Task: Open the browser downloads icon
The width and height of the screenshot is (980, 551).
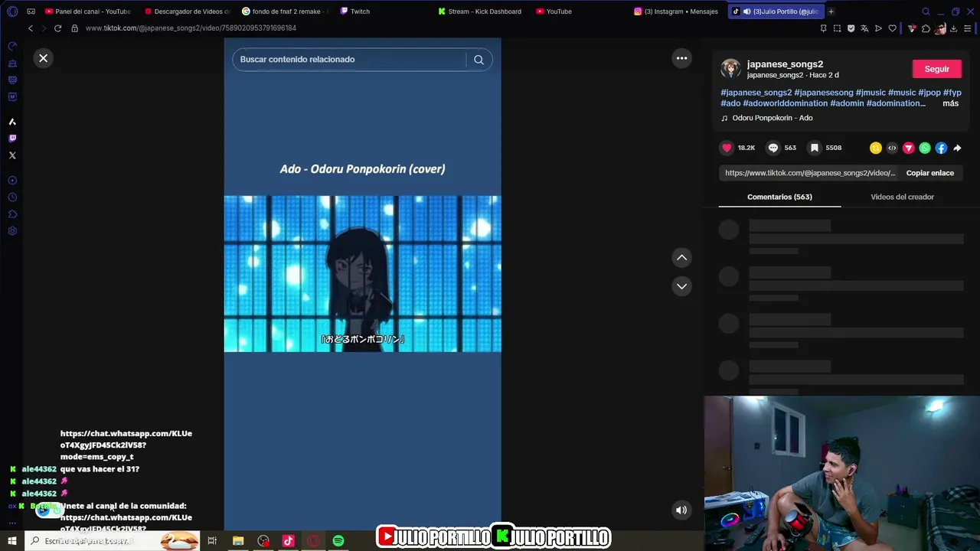Action: (954, 28)
